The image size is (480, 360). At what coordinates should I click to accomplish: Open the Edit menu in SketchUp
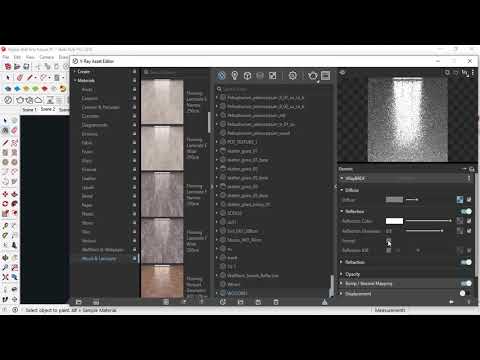click(x=17, y=57)
